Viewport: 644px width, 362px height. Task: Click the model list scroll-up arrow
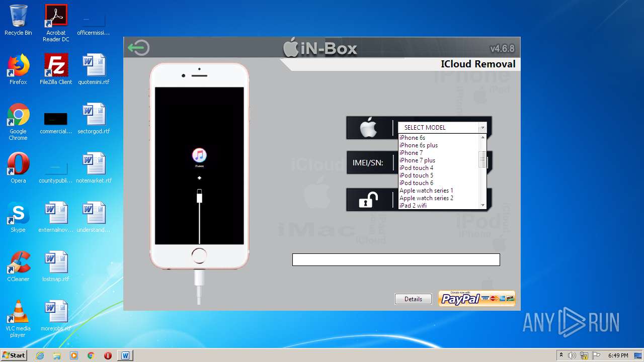[x=482, y=137]
